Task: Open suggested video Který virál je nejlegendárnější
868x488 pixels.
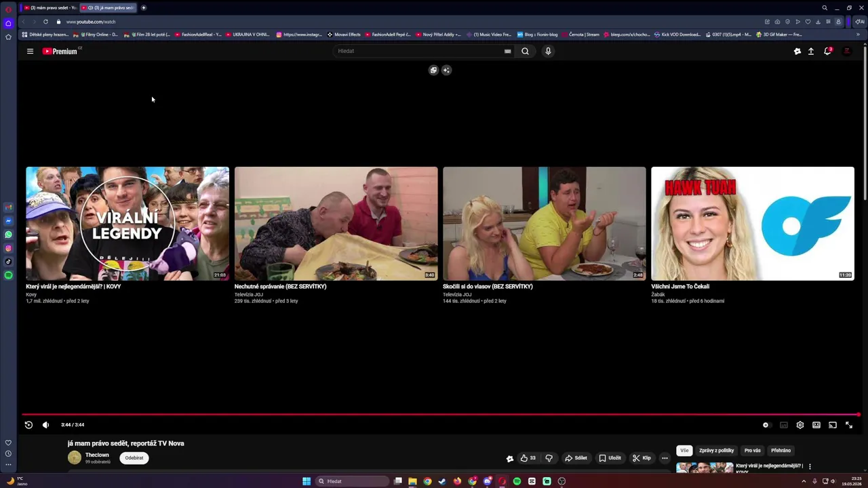Action: [127, 223]
